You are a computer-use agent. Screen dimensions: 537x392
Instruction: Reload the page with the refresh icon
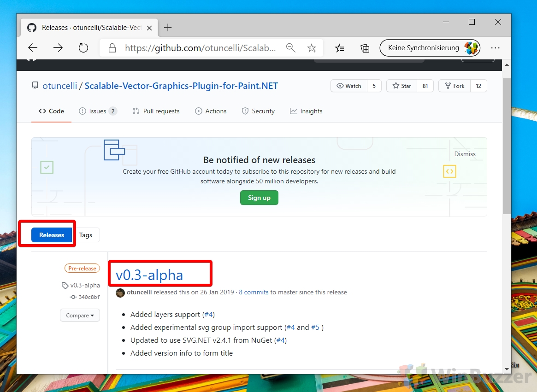pos(83,48)
